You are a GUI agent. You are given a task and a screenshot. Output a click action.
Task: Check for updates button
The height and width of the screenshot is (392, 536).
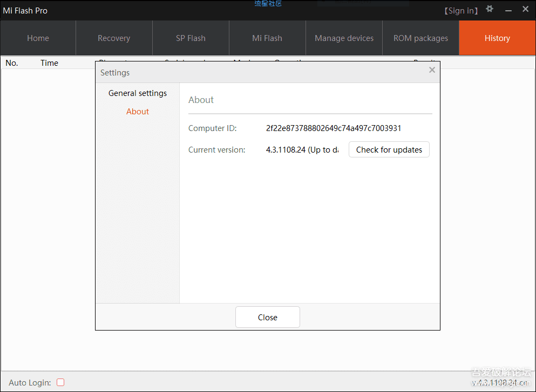click(389, 149)
